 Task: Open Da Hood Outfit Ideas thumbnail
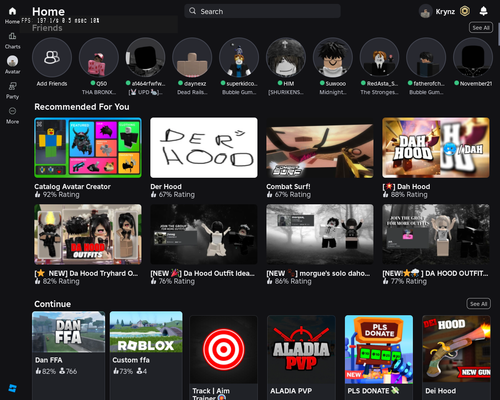204,234
